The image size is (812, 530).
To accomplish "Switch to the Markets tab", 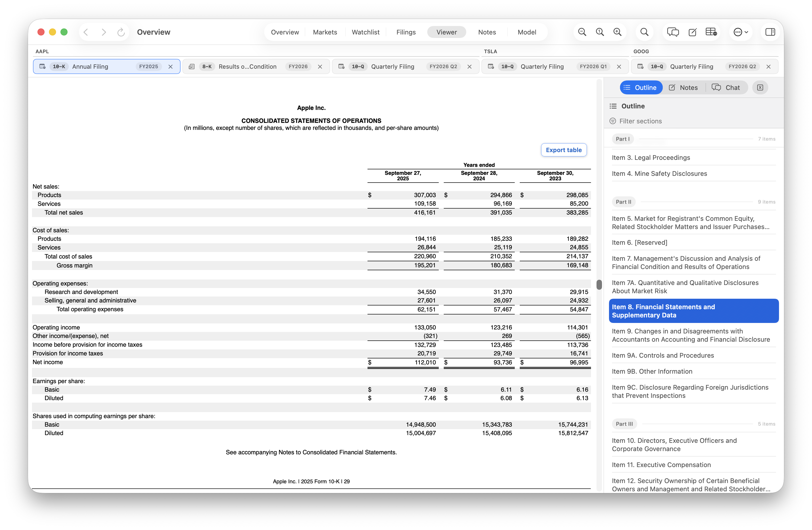I will (x=325, y=32).
